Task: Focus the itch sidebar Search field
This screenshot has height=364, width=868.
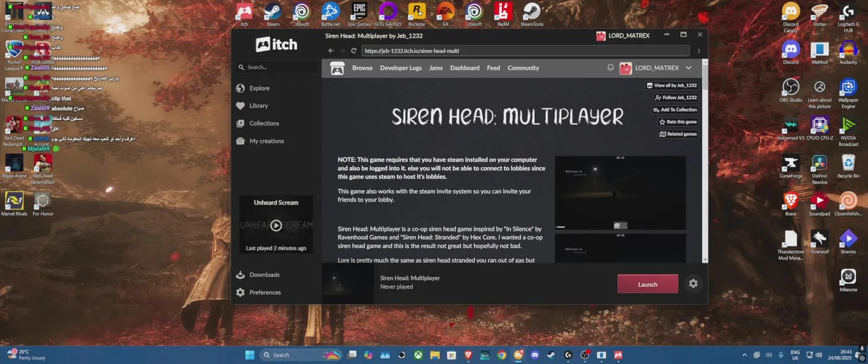Action: point(276,67)
